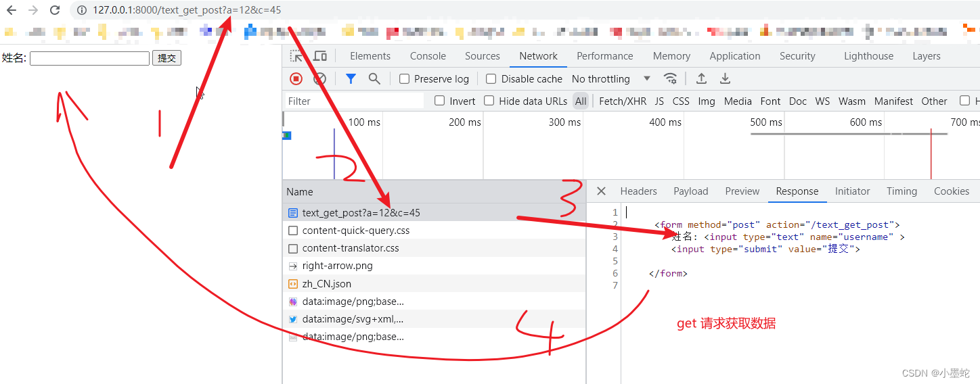Show request Headers tab
The image size is (980, 384).
[639, 191]
